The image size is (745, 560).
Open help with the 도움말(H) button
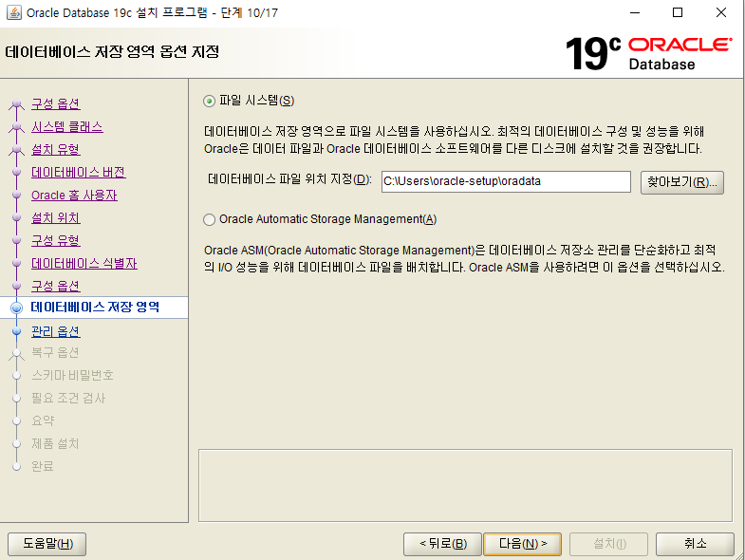click(47, 544)
